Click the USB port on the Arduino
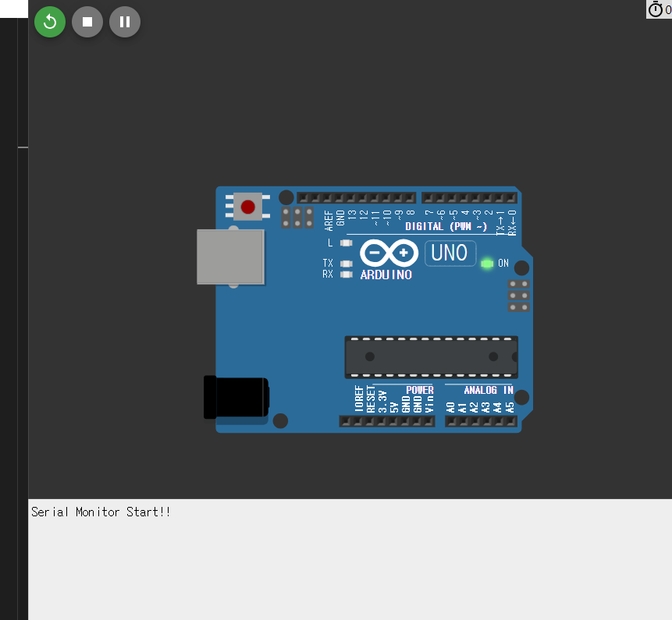 coord(230,257)
